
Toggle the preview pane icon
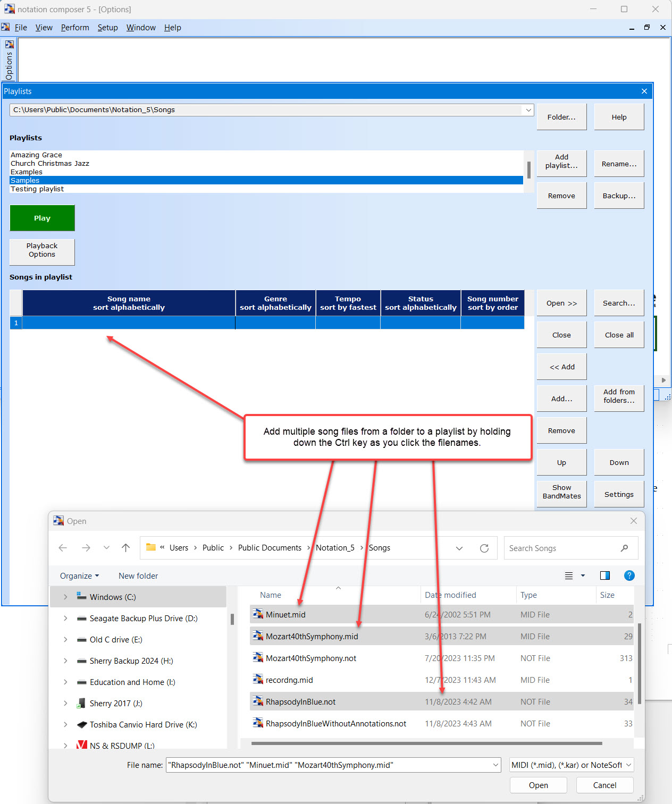[x=604, y=576]
